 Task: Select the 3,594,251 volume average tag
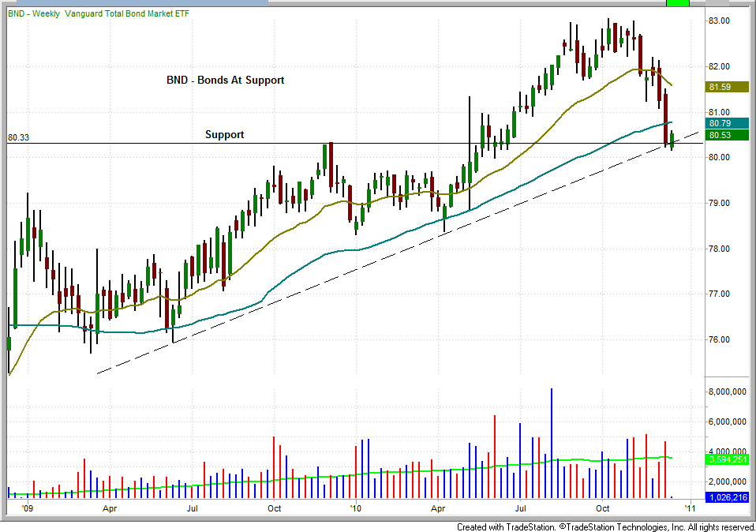tap(727, 459)
